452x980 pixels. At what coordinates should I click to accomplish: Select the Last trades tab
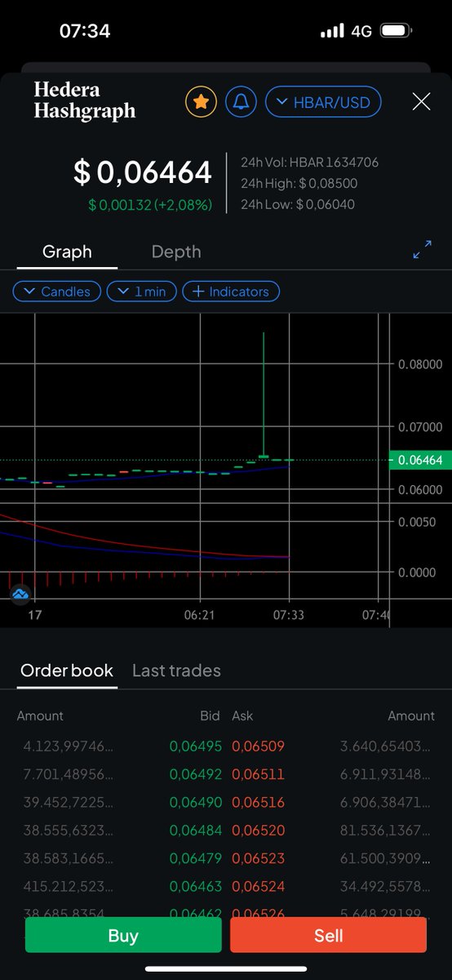(x=176, y=670)
